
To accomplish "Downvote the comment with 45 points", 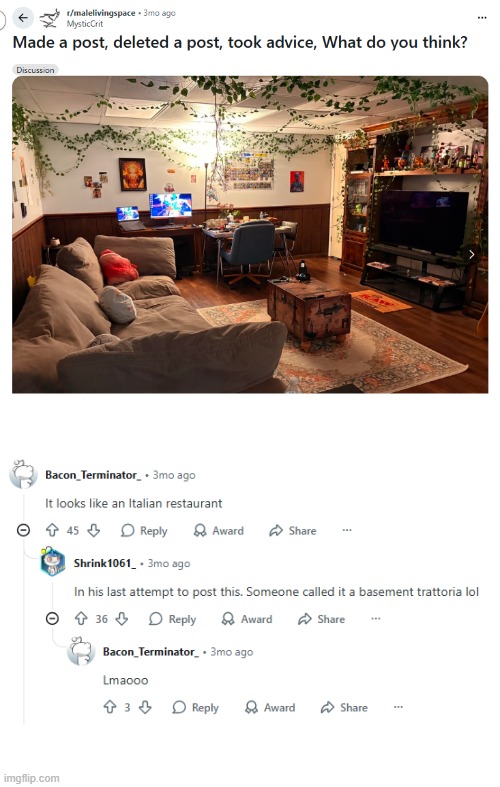I will pyautogui.click(x=94, y=530).
